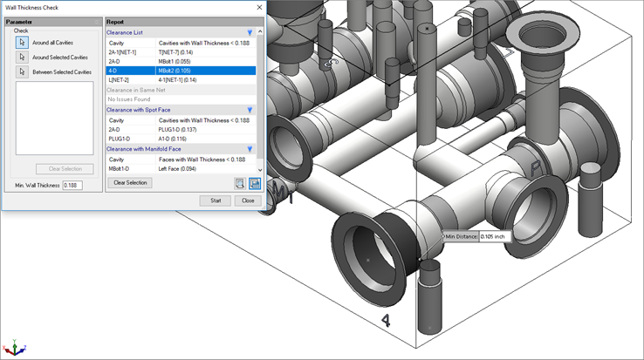Select the Between Selected Cavities icon

point(22,71)
